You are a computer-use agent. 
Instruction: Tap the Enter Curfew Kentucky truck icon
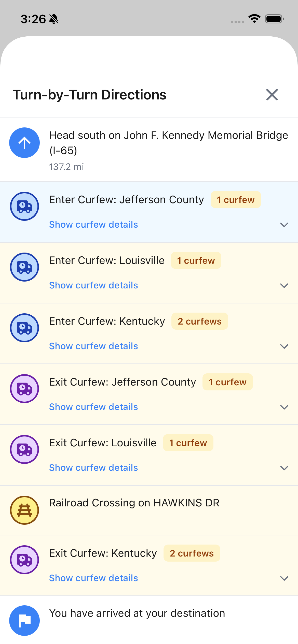pos(24,328)
